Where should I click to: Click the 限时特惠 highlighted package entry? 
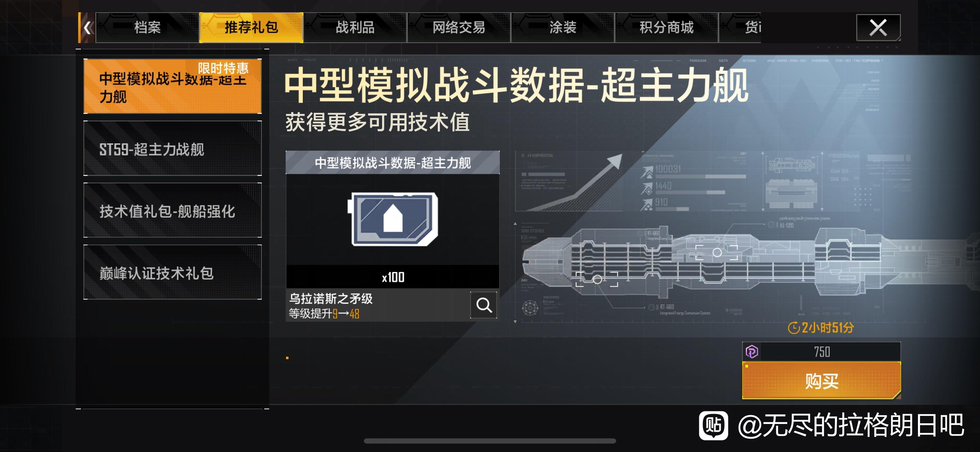point(172,86)
